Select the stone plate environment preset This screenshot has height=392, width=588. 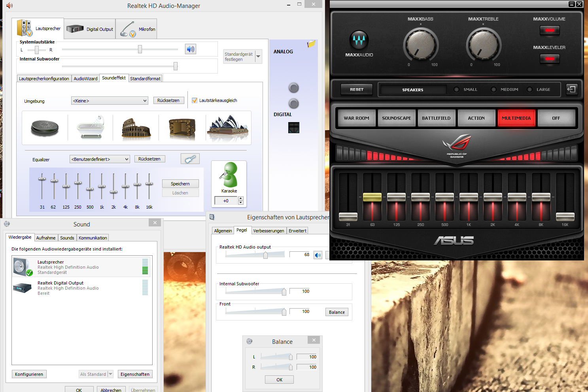pyautogui.click(x=45, y=128)
